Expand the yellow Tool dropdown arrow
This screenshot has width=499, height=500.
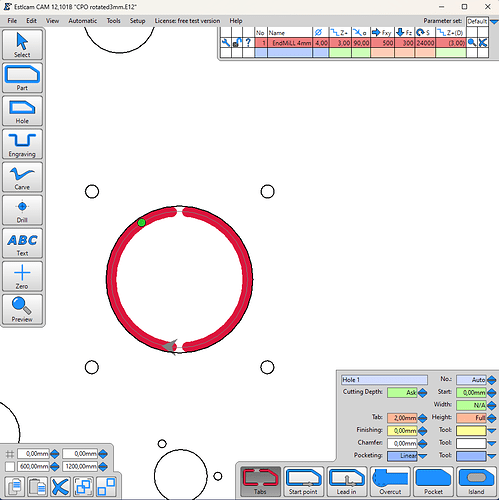click(492, 430)
